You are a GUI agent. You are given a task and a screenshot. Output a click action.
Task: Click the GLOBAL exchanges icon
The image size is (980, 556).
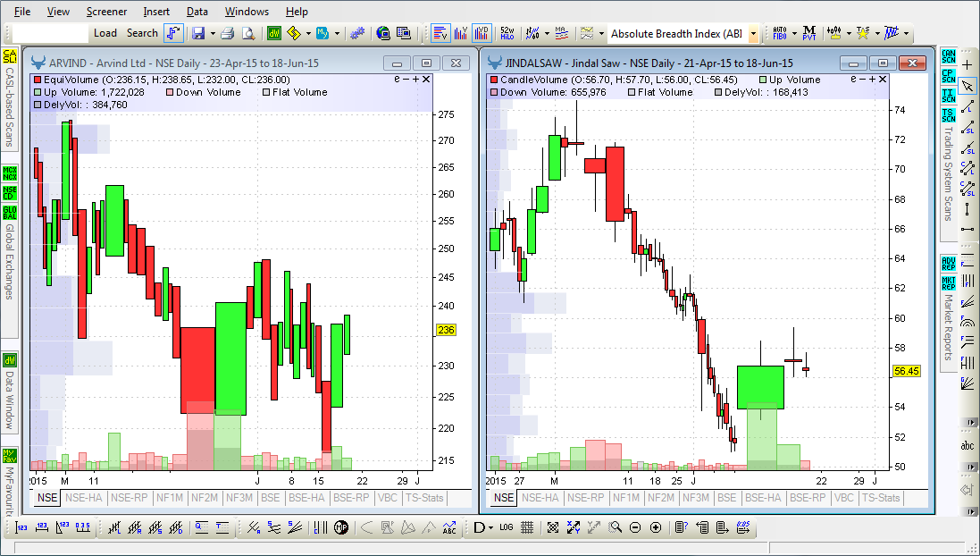[x=9, y=213]
